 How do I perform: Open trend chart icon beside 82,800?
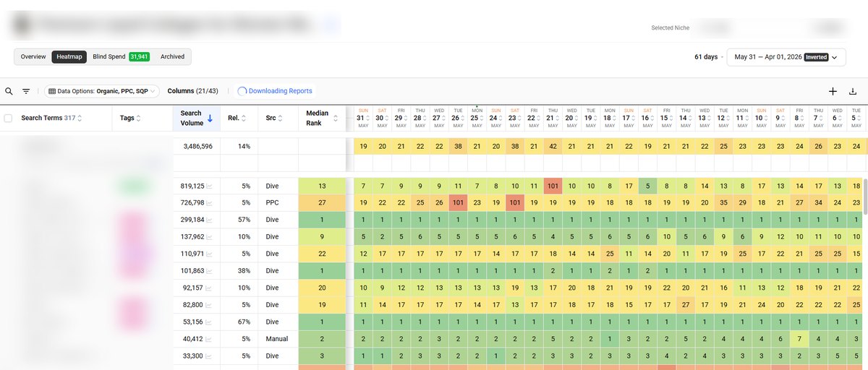(x=209, y=305)
